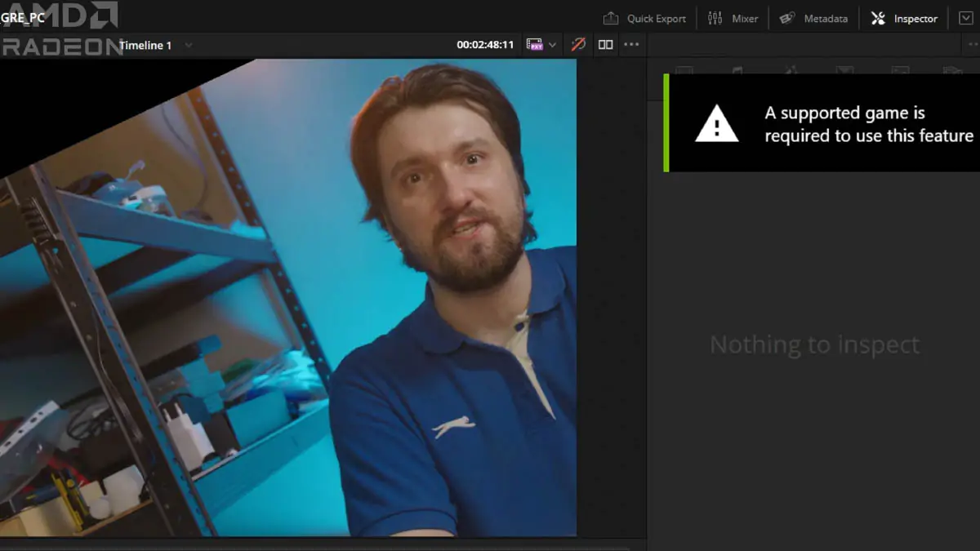Switch viewer to dual view mode
This screenshot has width=980, height=551.
(x=605, y=45)
